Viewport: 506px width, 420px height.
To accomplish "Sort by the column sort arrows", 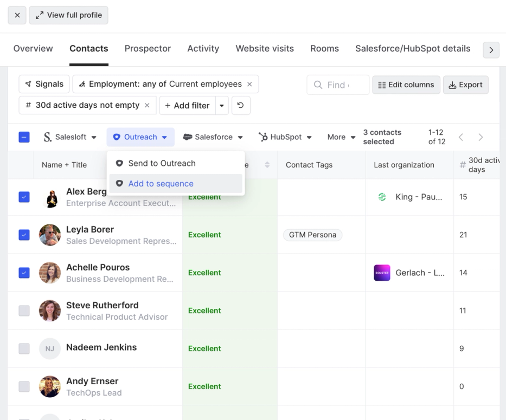I will [267, 165].
